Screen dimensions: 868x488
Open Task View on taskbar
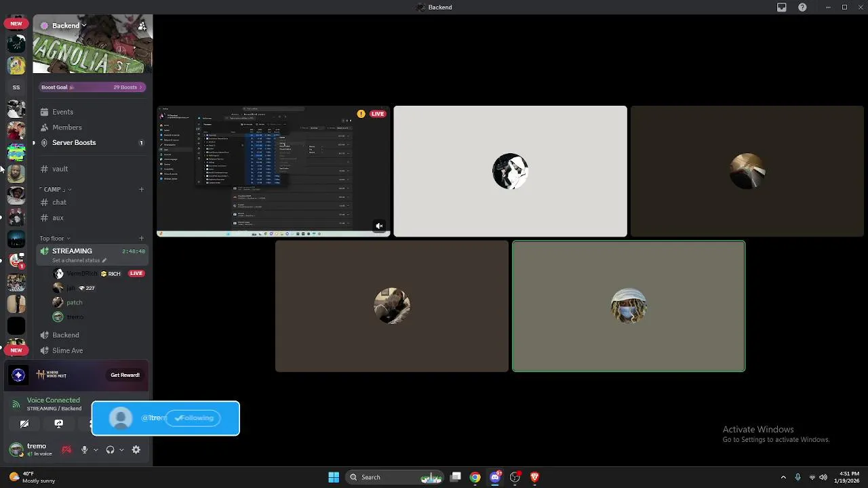pyautogui.click(x=456, y=477)
